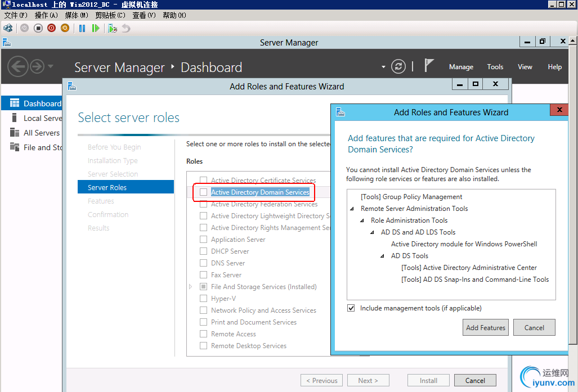Check Active Directory Certificate Services role
This screenshot has width=578, height=392.
coord(204,180)
